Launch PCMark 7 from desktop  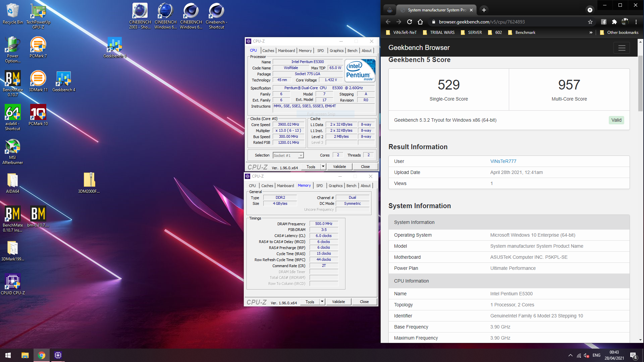click(38, 47)
